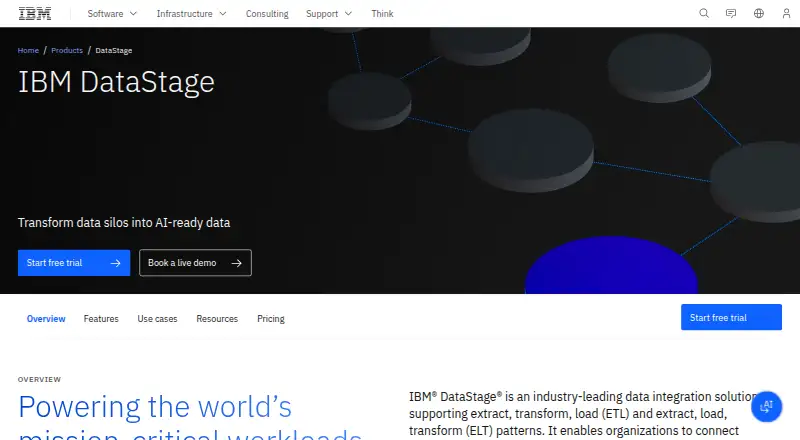The image size is (800, 440).
Task: Switch to the Features tab
Action: click(x=101, y=319)
